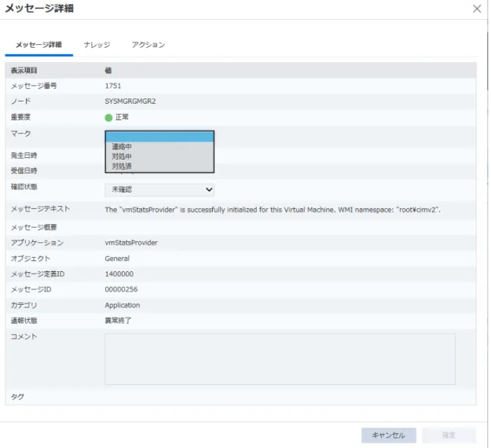491x448 pixels.
Task: Click the 通報状態 row label
Action: [x=24, y=321]
